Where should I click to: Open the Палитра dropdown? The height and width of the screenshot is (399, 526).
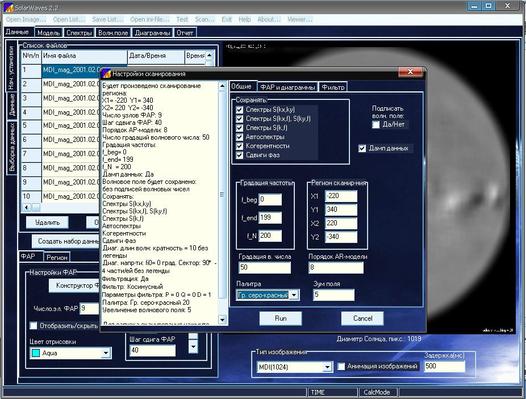[294, 295]
